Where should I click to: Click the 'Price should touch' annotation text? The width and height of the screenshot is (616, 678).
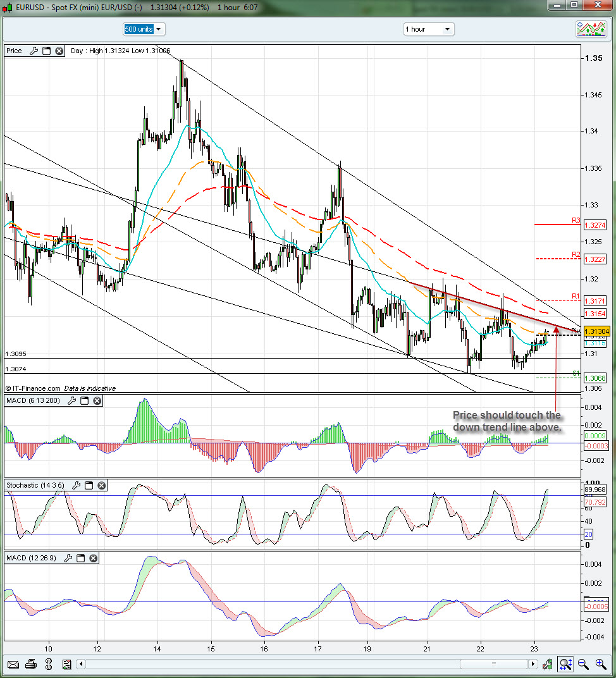(x=506, y=421)
